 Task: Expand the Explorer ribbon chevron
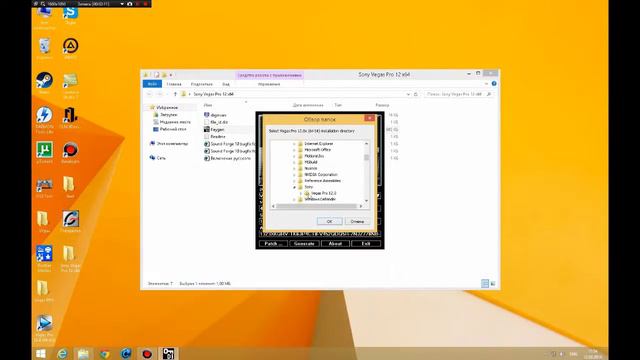(x=486, y=84)
